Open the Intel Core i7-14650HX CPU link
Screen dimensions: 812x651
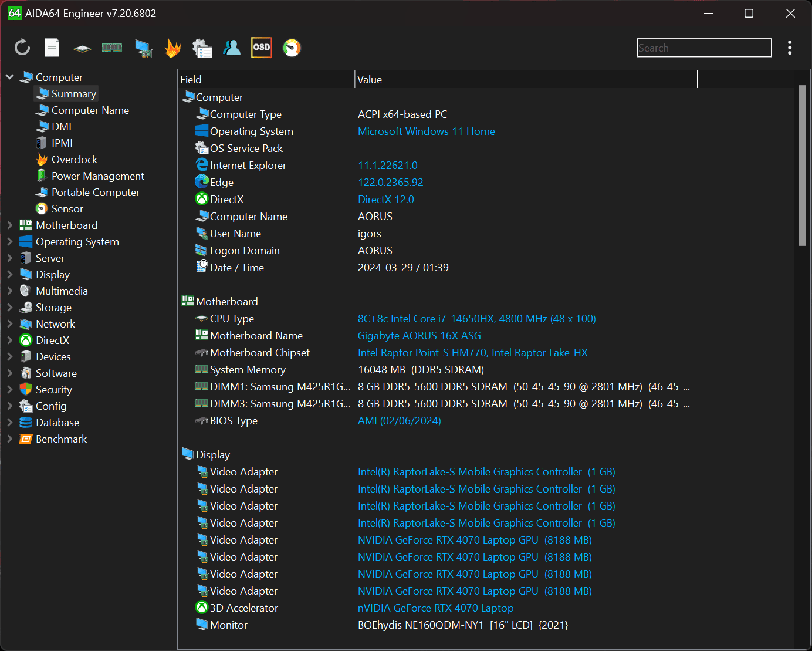pos(477,319)
